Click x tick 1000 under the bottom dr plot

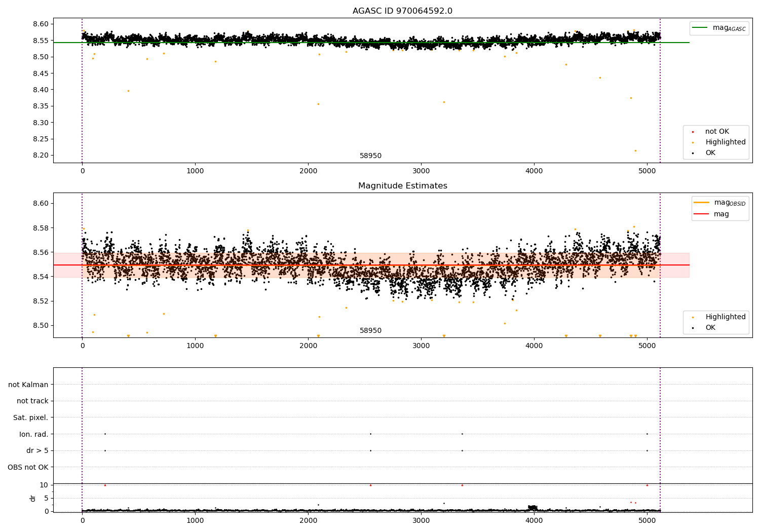point(195,521)
